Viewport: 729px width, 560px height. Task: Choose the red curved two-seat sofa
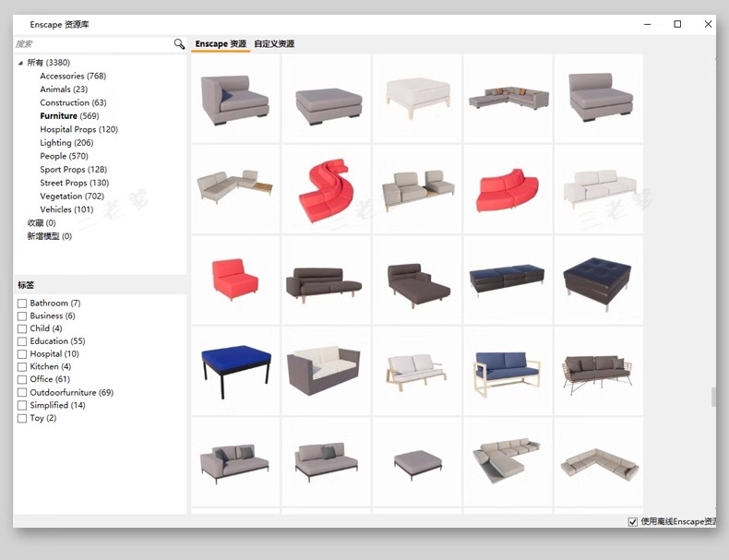[x=508, y=189]
